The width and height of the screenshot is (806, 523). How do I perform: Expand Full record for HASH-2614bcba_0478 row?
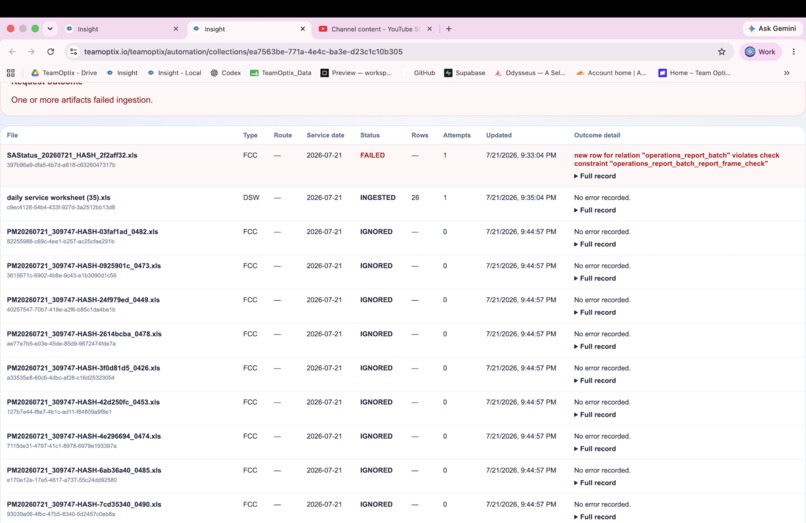[595, 346]
